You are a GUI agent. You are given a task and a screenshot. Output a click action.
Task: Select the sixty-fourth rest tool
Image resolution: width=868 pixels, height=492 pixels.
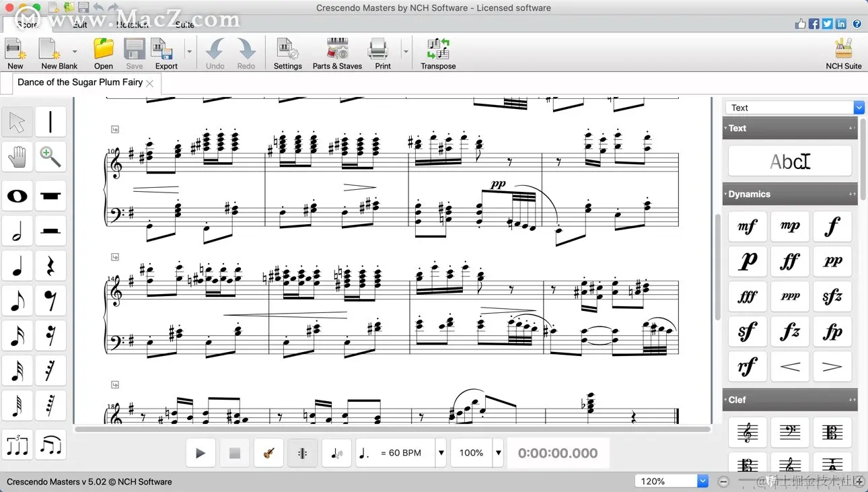(x=50, y=406)
